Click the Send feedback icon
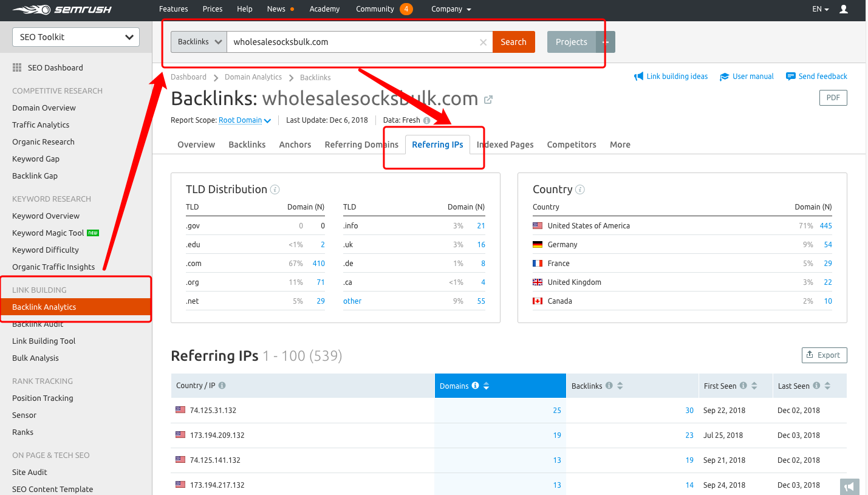868x495 pixels. point(791,76)
